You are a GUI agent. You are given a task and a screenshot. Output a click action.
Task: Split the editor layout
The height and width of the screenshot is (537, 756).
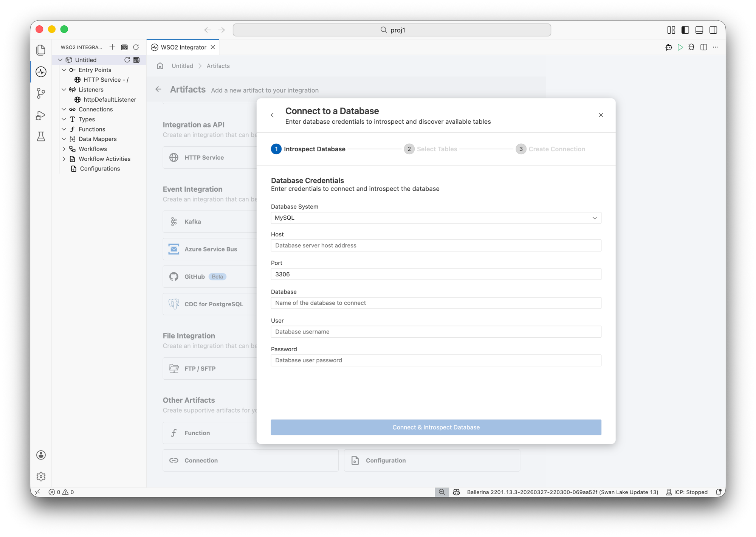pyautogui.click(x=703, y=47)
